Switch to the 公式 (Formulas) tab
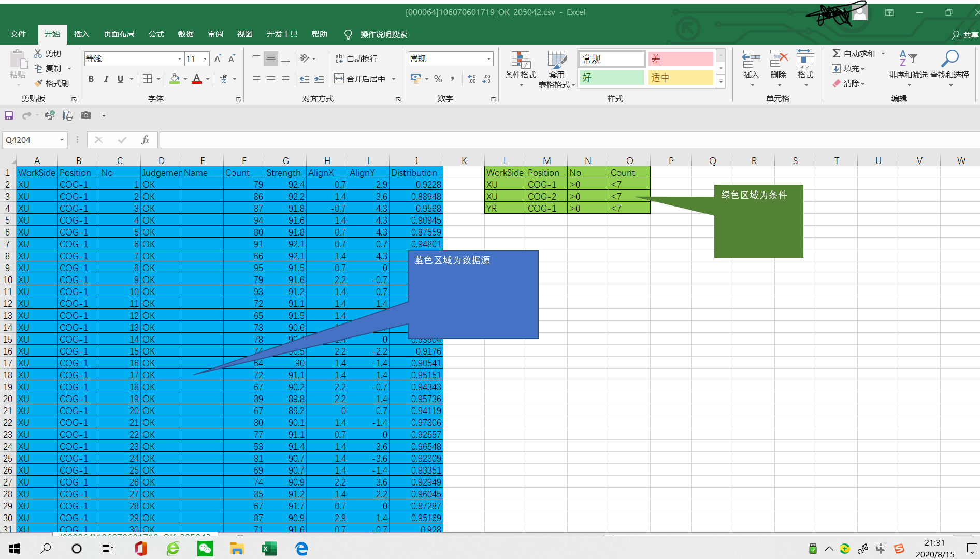Viewport: 980px width, 559px height. [x=156, y=34]
